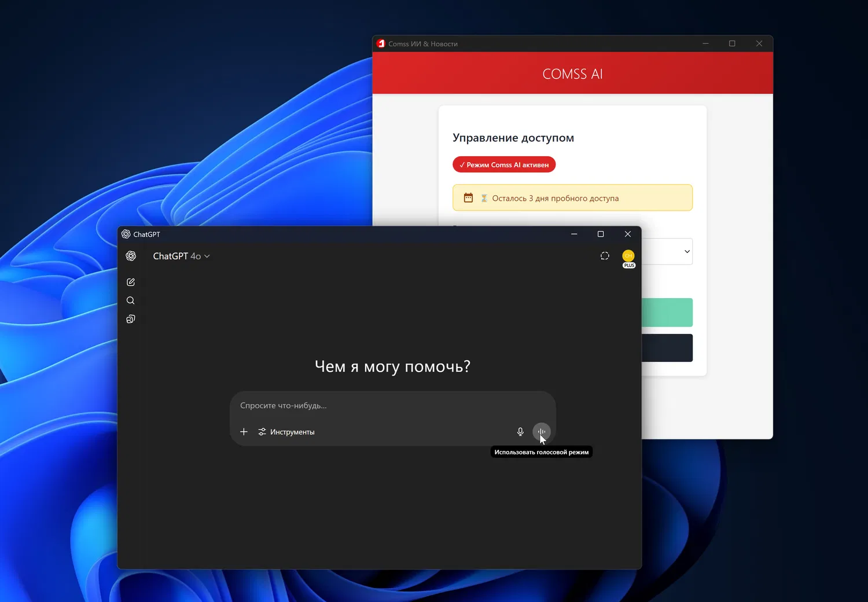Open the Инструменты tools menu
Screen dimensions: 868x602
[x=286, y=432]
